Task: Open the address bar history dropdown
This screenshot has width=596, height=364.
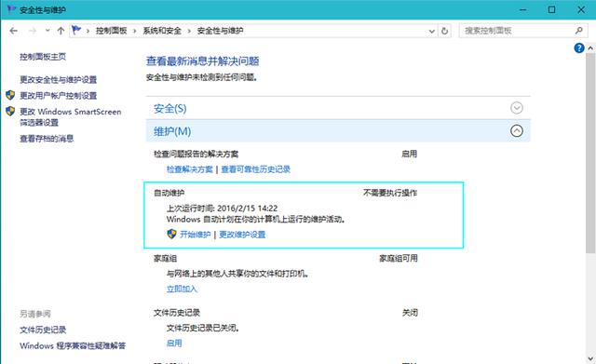Action: (432, 31)
